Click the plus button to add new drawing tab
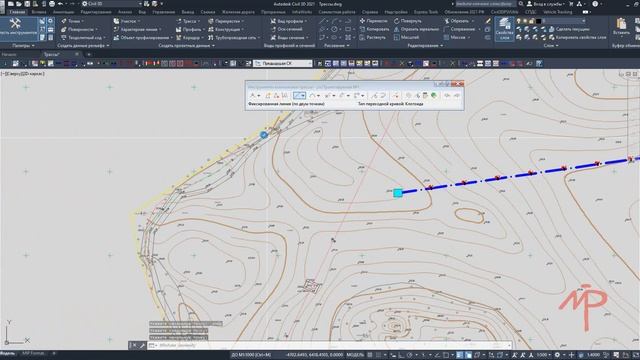The width and height of the screenshot is (640, 360). [x=89, y=54]
